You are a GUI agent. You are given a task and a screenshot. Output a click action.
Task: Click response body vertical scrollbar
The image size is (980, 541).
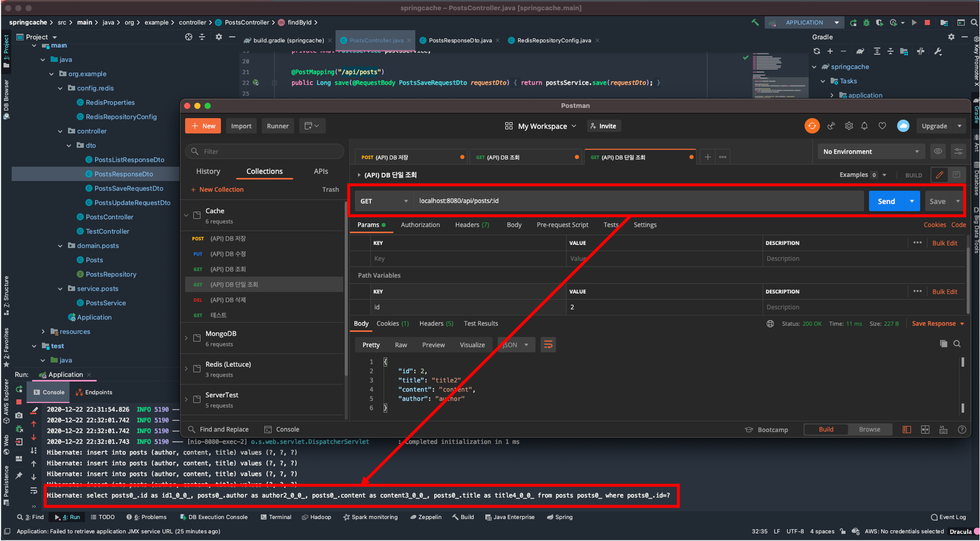click(962, 362)
